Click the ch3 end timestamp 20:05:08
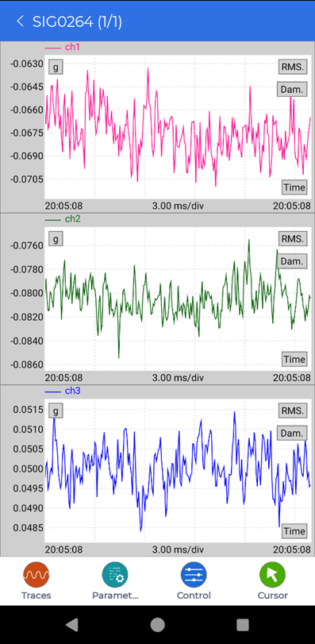315x644 pixels. [292, 550]
